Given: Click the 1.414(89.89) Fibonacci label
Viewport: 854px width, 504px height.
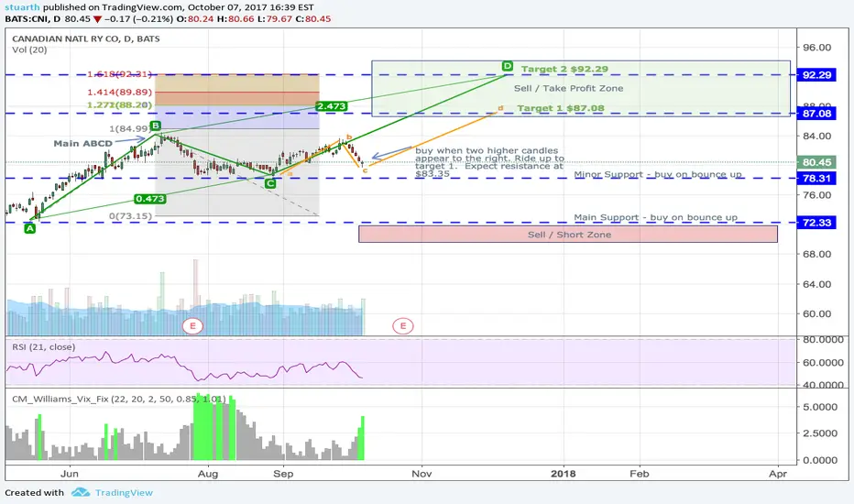Looking at the screenshot, I should (119, 92).
